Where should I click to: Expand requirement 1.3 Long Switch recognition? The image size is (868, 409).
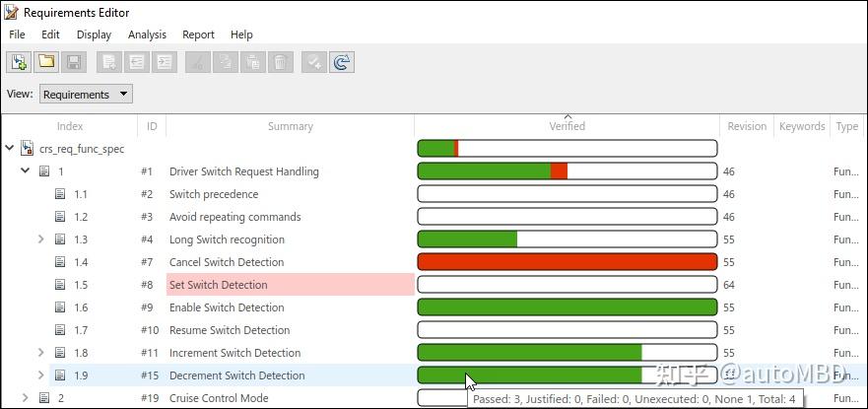[40, 239]
